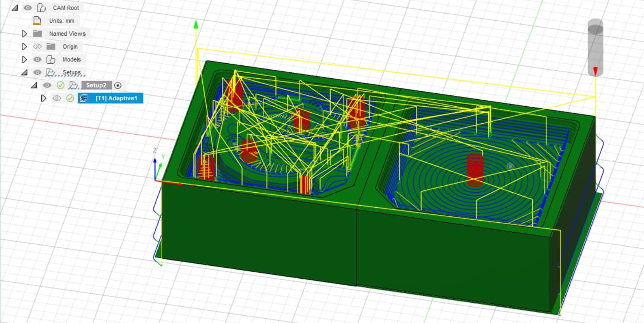This screenshot has height=323, width=644.
Task: Click the Adaptive1 operation type icon
Action: click(x=84, y=98)
